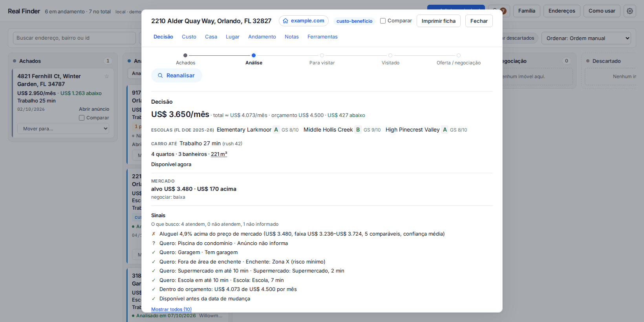Go to the Lugar tab

pos(232,37)
